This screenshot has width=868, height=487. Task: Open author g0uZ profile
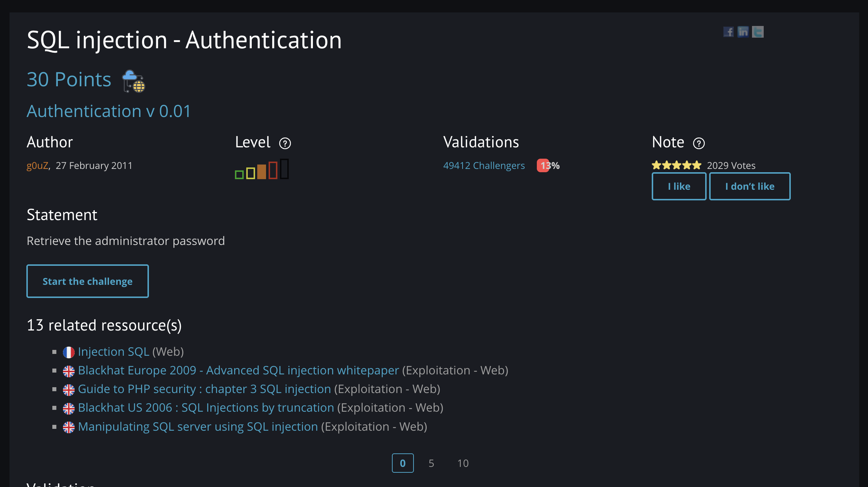[37, 166]
